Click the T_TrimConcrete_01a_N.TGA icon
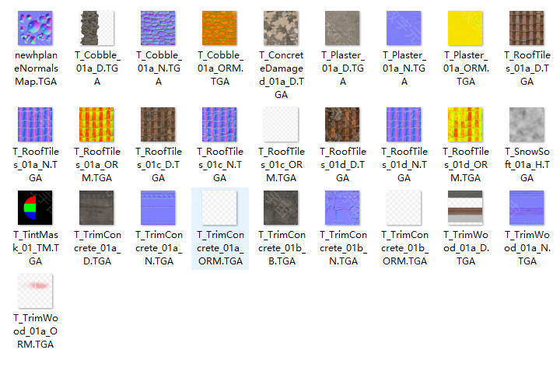Viewport: 560px width, 392px height. [x=158, y=208]
